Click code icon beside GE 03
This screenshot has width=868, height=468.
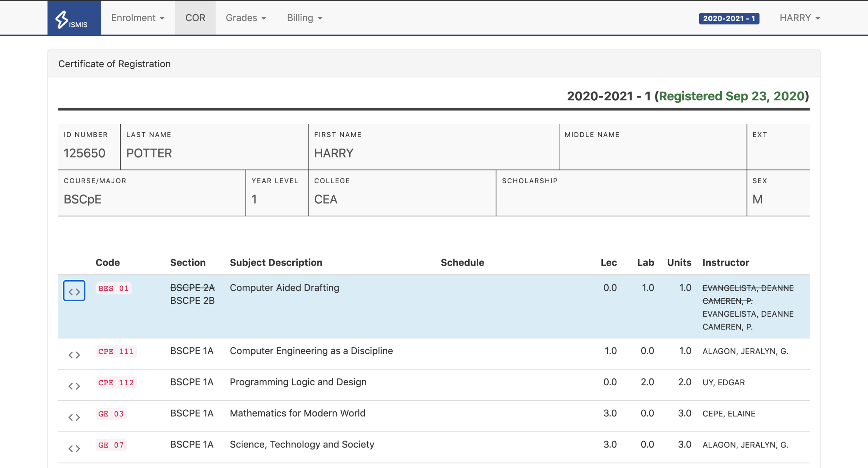[74, 417]
